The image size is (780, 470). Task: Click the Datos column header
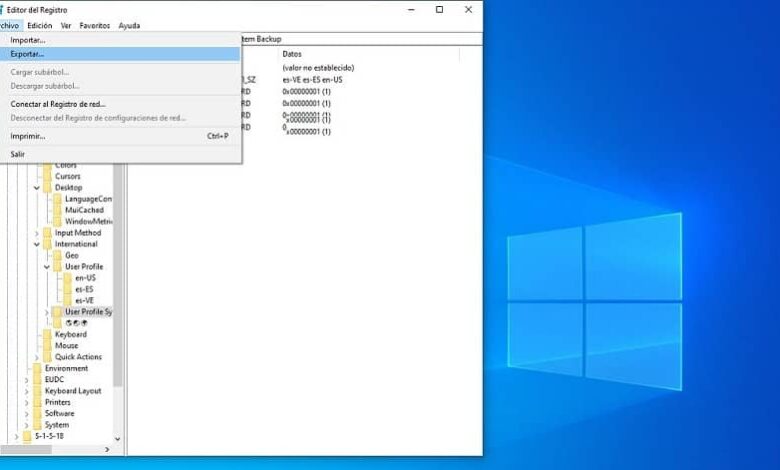coord(292,54)
